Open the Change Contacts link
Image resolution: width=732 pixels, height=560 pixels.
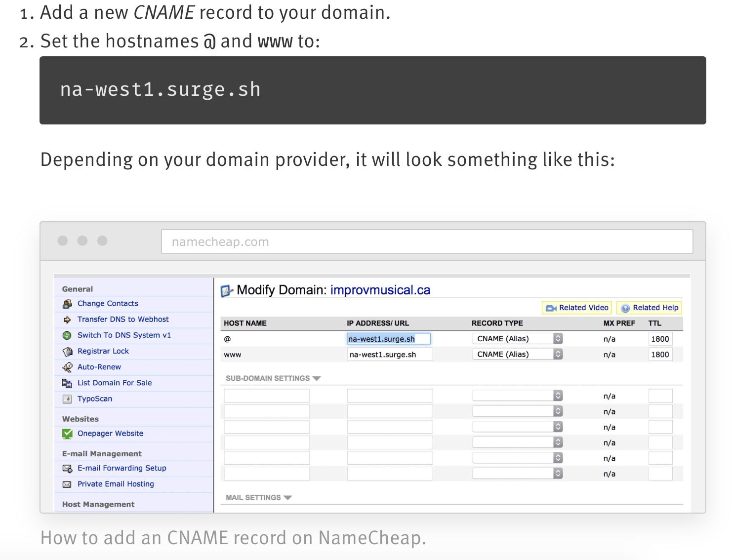click(108, 303)
